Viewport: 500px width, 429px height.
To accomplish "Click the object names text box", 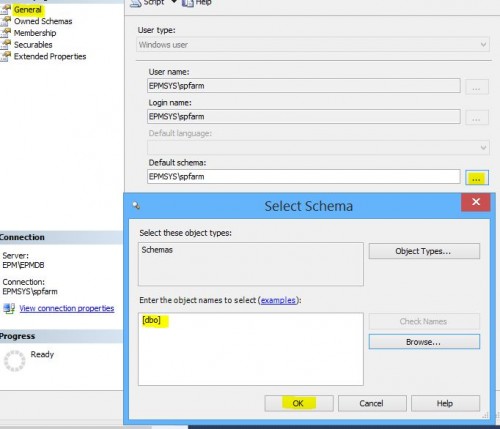I will [251, 349].
